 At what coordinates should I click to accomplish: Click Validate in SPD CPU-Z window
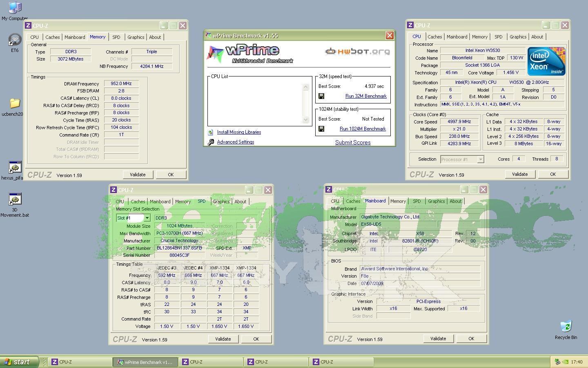[x=223, y=339]
